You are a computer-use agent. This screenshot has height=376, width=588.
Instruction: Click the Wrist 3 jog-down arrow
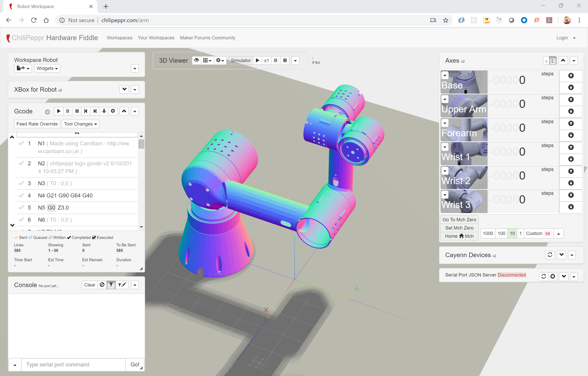(x=571, y=207)
